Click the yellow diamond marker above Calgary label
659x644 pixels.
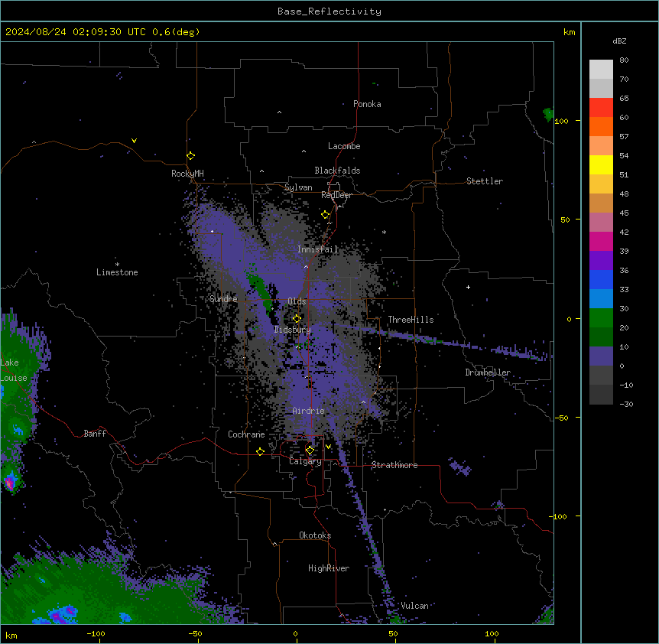pos(310,450)
